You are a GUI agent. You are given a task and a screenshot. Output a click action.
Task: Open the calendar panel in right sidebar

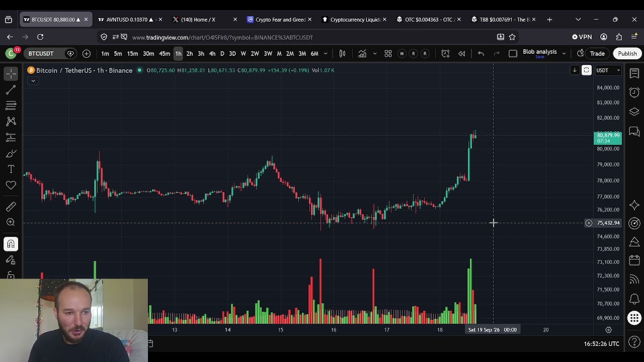(x=634, y=261)
